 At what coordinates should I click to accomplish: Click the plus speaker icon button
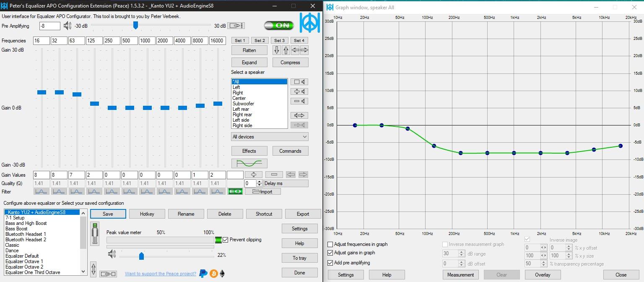pos(299,91)
